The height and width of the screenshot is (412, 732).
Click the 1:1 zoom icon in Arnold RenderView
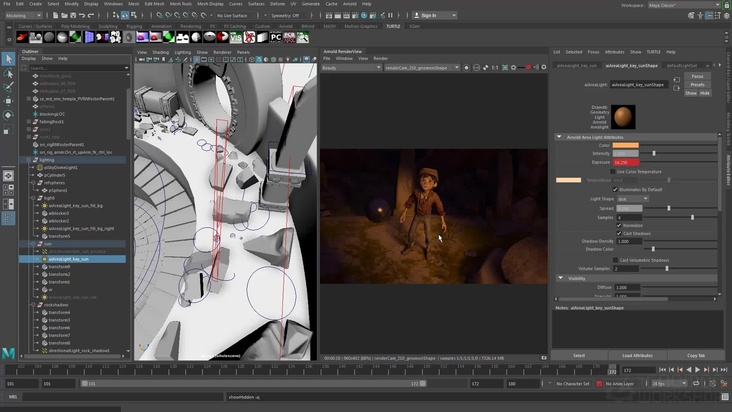click(x=495, y=68)
